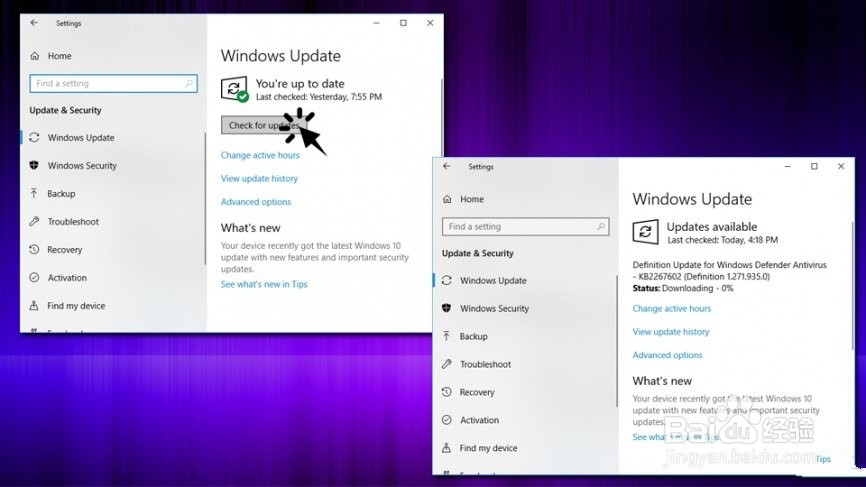
Task: Click search magnifier in left window's search box
Action: pyautogui.click(x=189, y=83)
